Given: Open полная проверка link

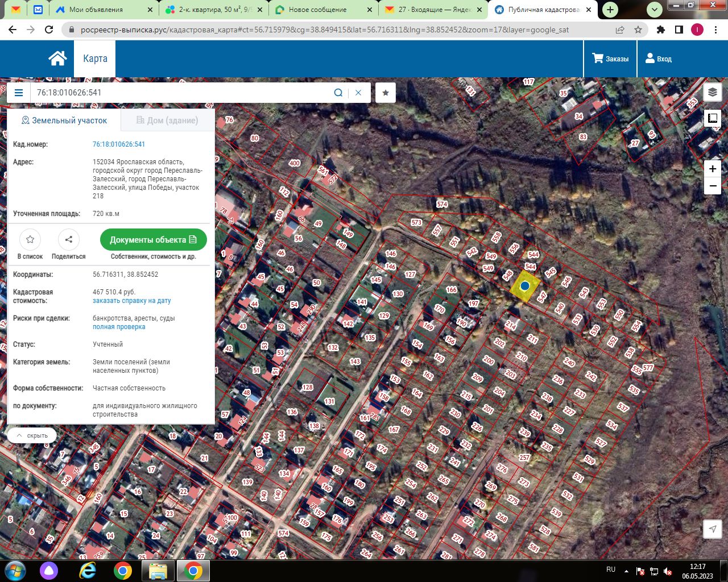Looking at the screenshot, I should 119,327.
